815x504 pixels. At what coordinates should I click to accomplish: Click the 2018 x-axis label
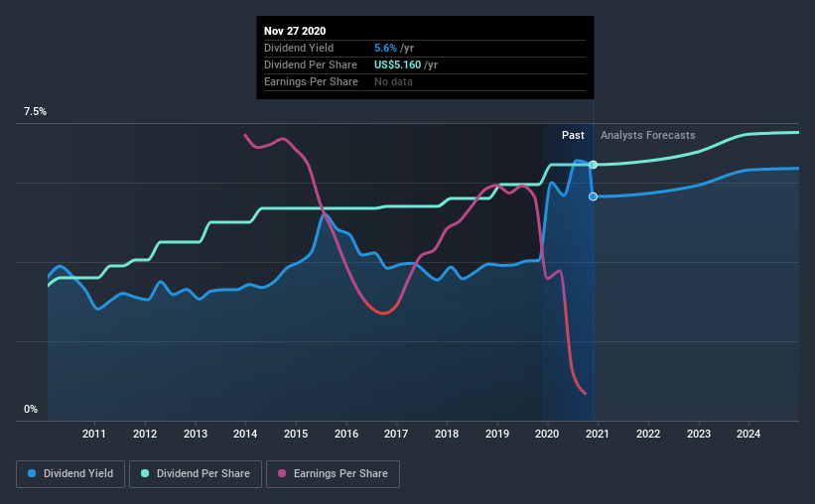pos(447,434)
